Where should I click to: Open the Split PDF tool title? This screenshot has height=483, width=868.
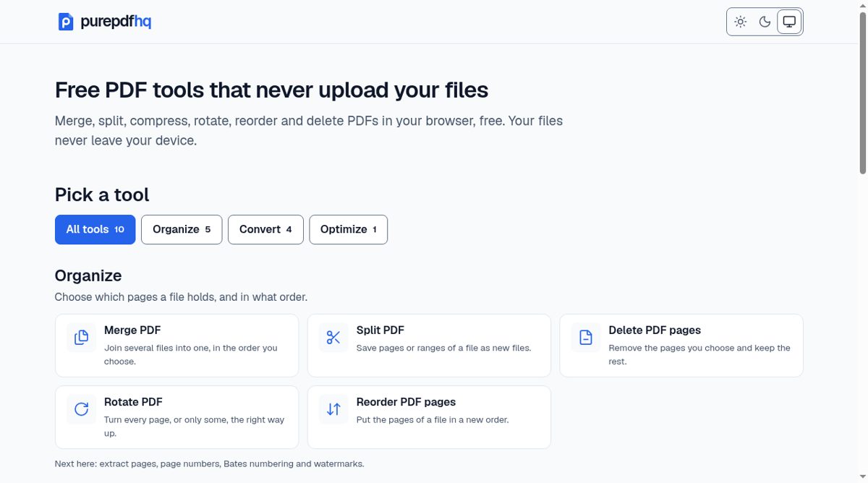[380, 330]
